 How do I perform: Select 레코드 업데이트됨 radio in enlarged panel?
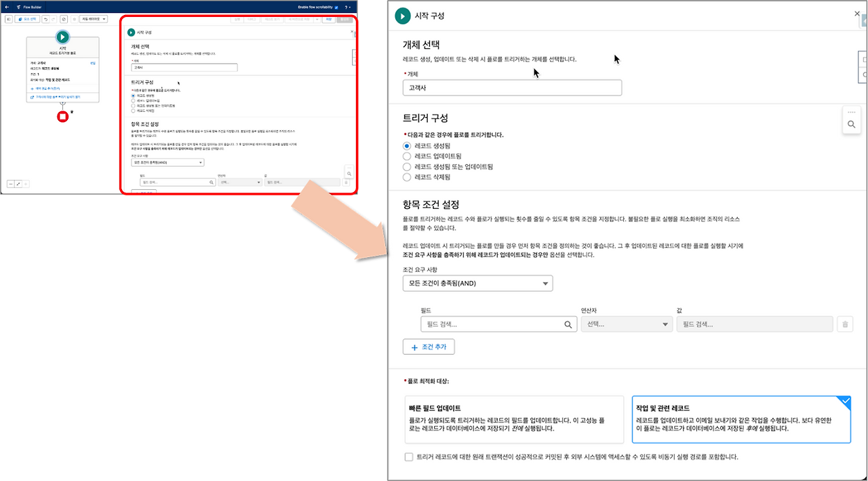click(x=407, y=156)
